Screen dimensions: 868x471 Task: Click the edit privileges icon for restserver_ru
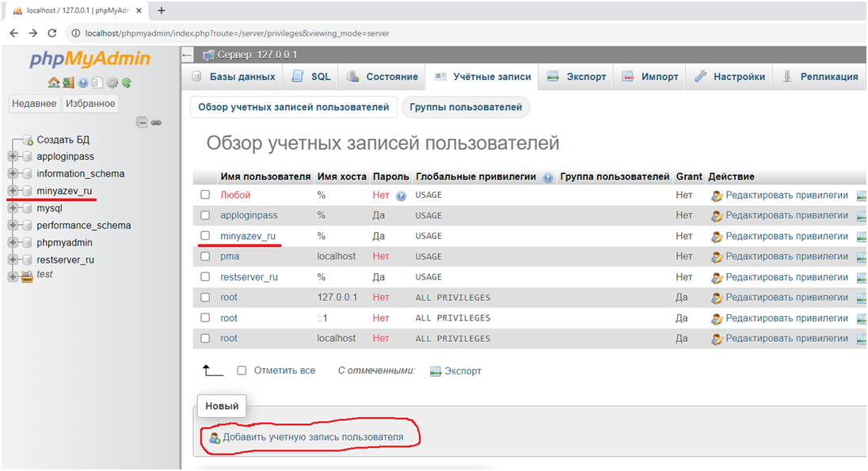pyautogui.click(x=717, y=278)
